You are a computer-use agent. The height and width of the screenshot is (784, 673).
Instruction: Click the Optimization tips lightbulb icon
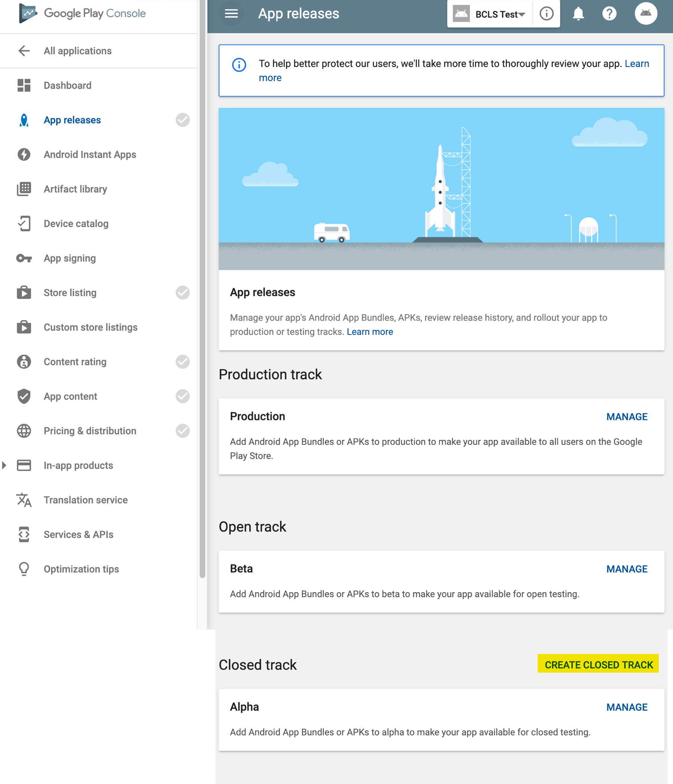coord(24,569)
